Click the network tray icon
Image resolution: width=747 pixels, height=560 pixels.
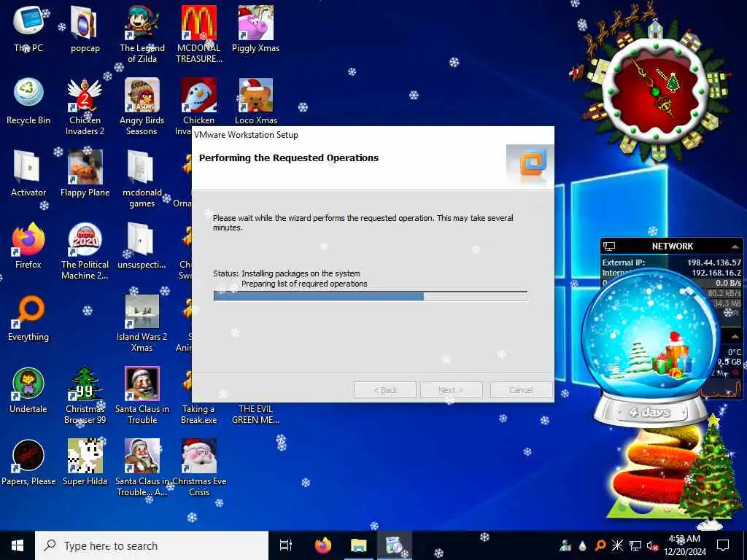click(635, 545)
